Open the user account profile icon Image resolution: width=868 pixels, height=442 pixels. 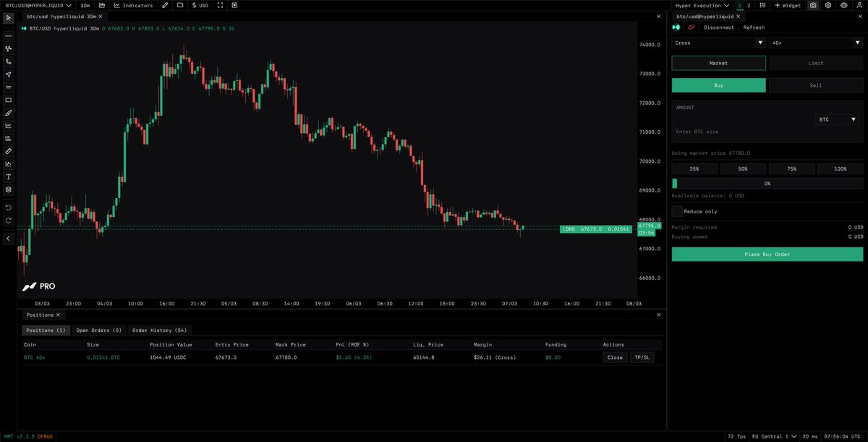click(859, 5)
